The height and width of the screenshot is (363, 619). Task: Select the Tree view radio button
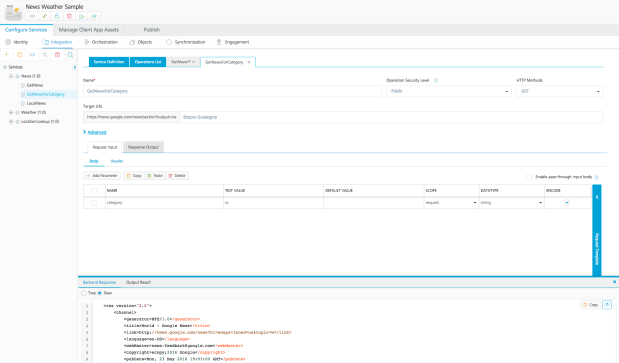pyautogui.click(x=84, y=293)
